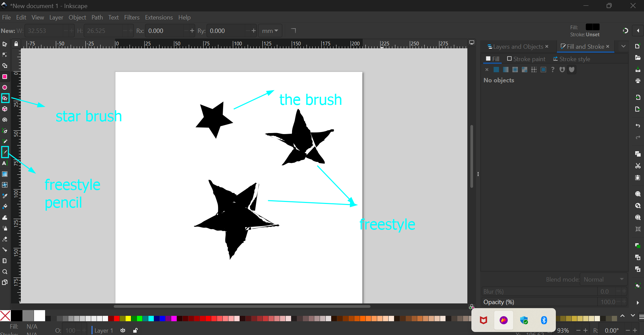Select the Text tool

pyautogui.click(x=5, y=163)
